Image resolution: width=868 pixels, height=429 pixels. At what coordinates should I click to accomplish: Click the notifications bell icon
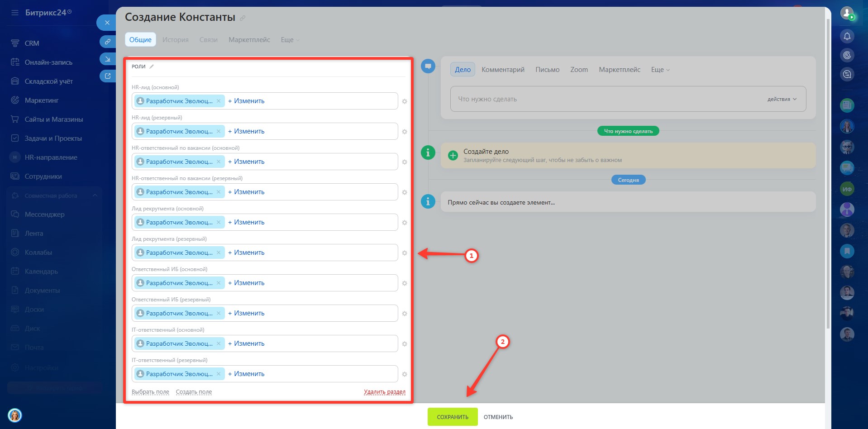pos(847,36)
